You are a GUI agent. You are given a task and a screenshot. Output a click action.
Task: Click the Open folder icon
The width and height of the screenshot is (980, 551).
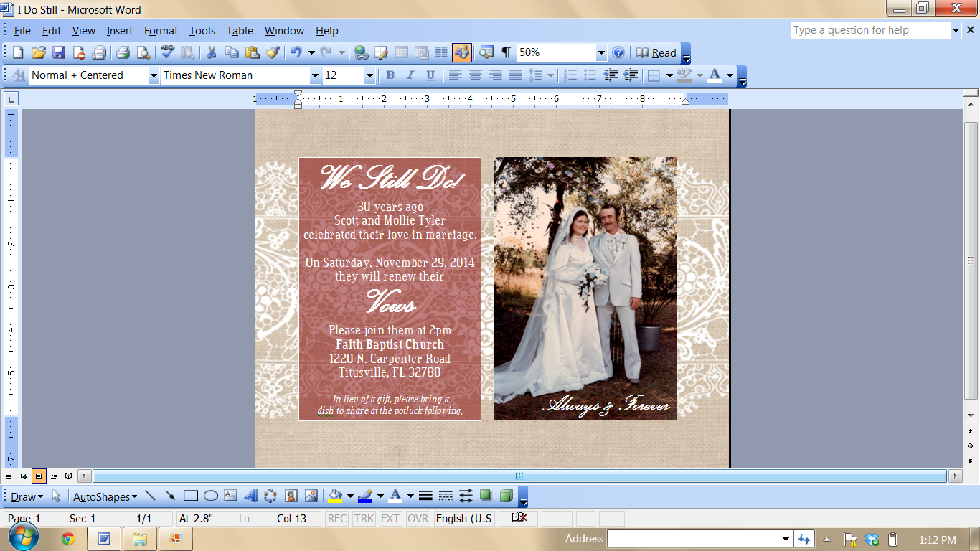click(38, 52)
